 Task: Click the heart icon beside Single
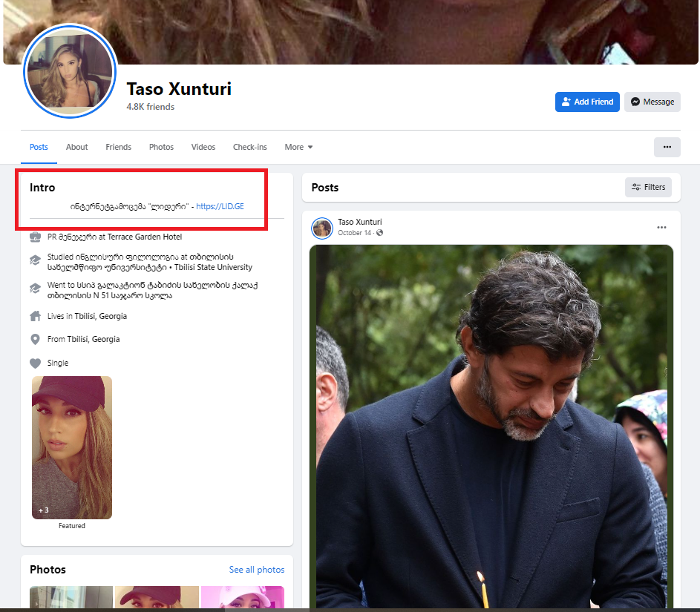(x=36, y=363)
